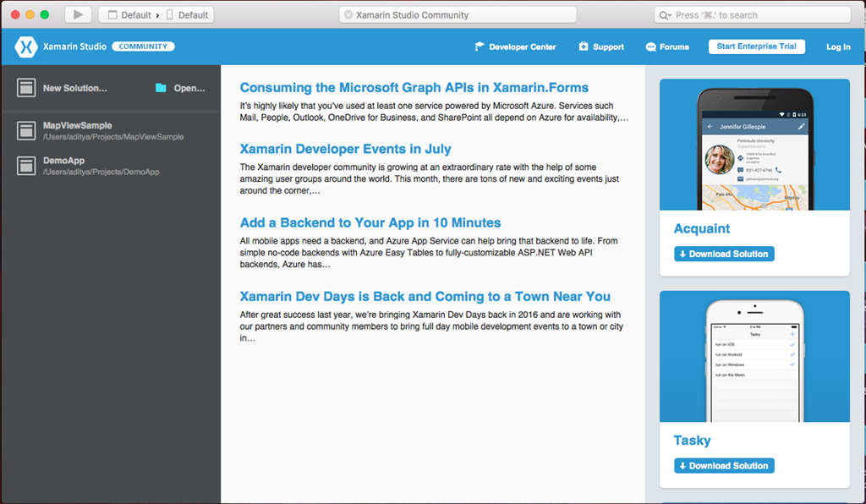Open Add a Backend to Your App article
The image size is (866, 504).
click(370, 222)
